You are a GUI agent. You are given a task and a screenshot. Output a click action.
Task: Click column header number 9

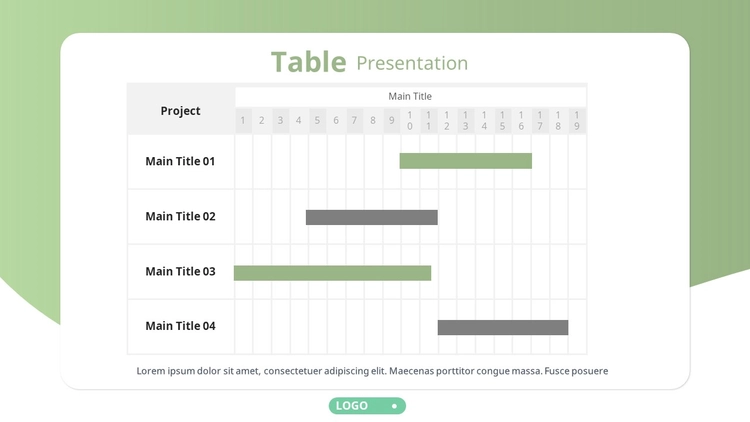click(x=391, y=121)
